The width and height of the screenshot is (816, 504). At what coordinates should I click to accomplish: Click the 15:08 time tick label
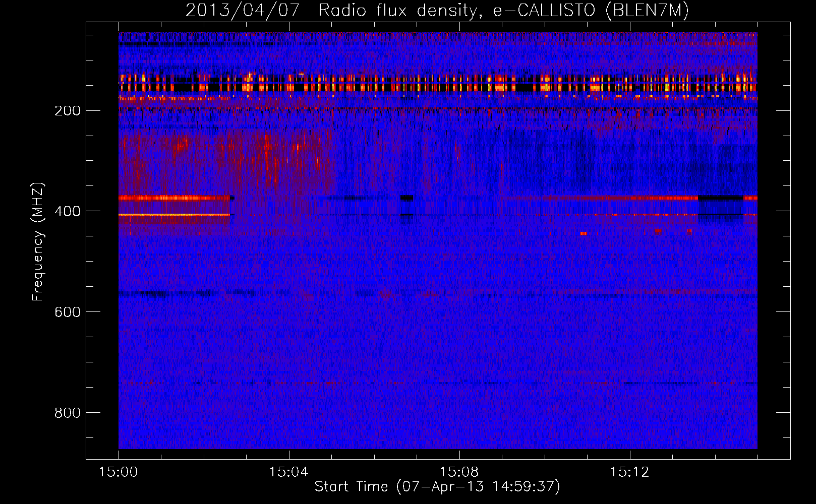[459, 472]
